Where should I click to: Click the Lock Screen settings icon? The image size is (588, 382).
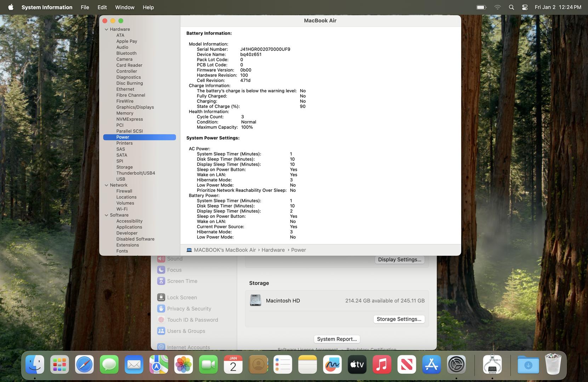(x=161, y=297)
